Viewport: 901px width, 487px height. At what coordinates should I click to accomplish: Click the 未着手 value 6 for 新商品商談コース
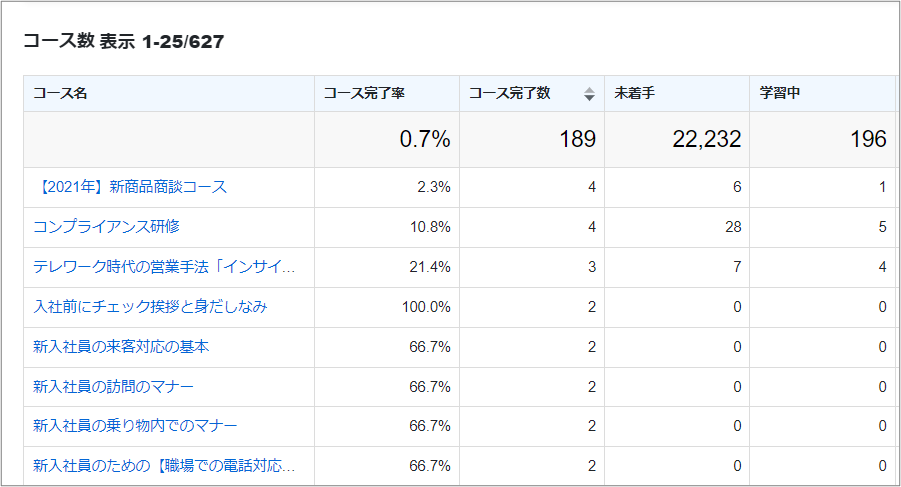[737, 187]
